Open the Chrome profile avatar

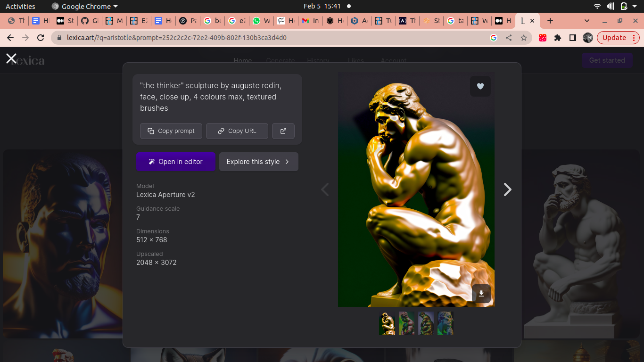588,38
